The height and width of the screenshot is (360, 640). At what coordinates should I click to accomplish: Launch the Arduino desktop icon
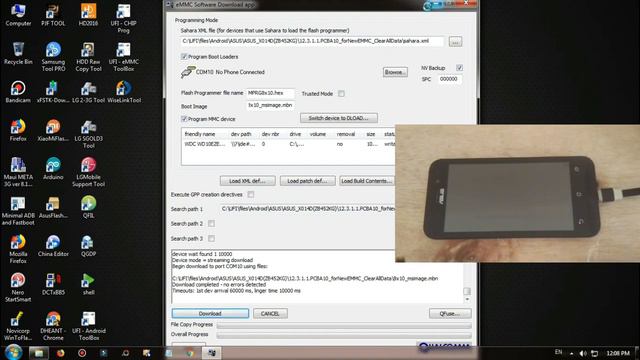pyautogui.click(x=53, y=169)
